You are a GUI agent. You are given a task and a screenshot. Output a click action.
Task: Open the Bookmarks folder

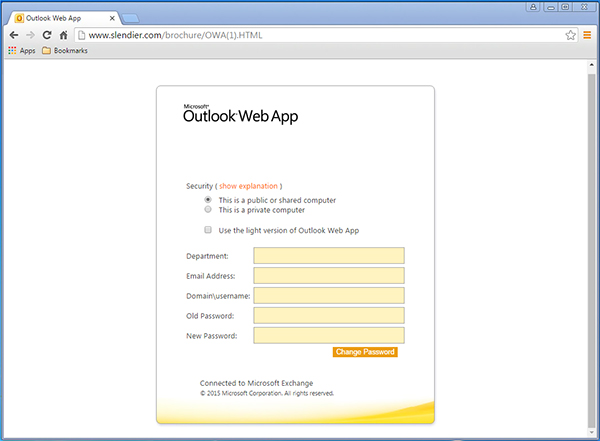[65, 51]
